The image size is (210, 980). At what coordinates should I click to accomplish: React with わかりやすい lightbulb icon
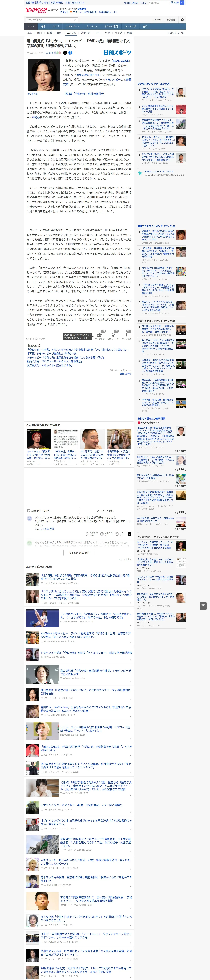pyautogui.click(x=113, y=335)
